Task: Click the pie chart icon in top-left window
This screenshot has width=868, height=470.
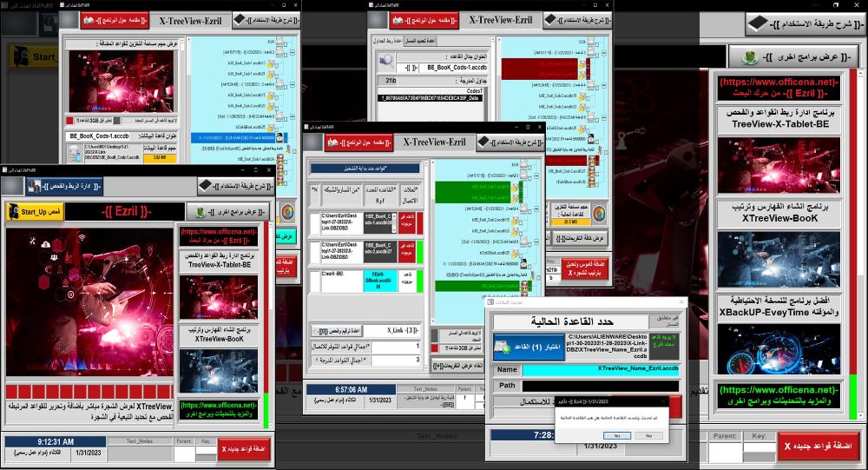Action: [287, 212]
